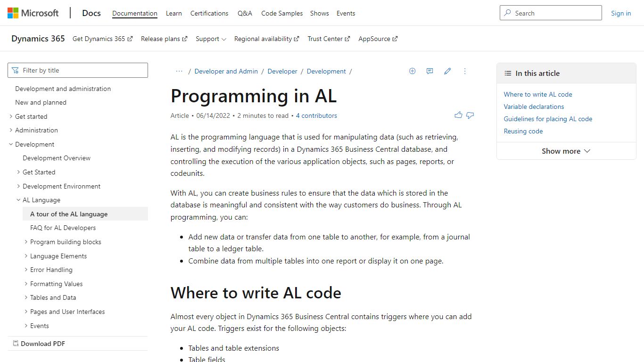
Task: Jump to Guidelines for placing AL code
Action: [x=548, y=119]
